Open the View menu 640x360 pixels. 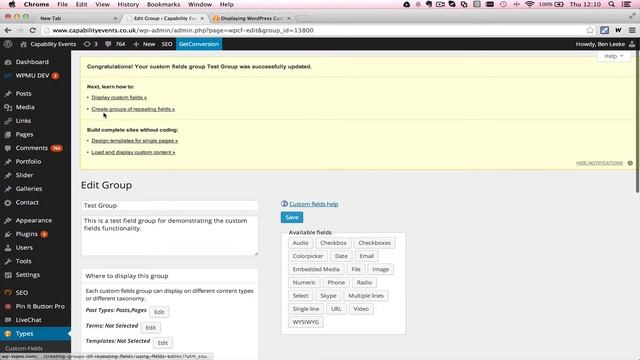point(102,4)
